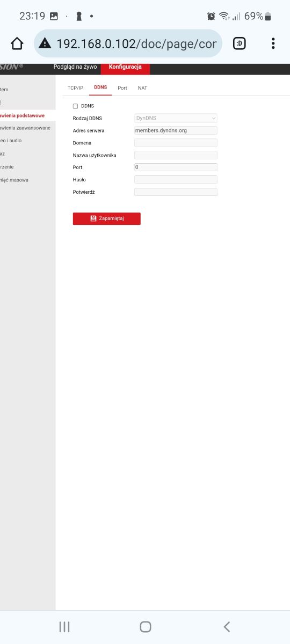The image size is (290, 644).
Task: Focus the Hasło password field
Action: point(176,180)
